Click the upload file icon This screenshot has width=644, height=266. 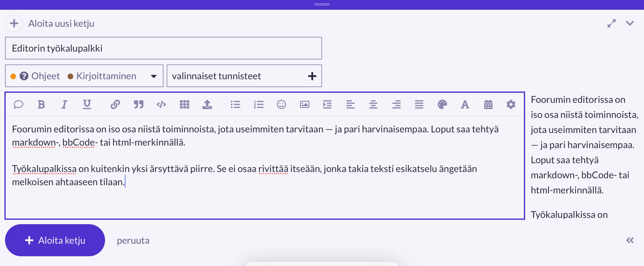pyautogui.click(x=207, y=104)
